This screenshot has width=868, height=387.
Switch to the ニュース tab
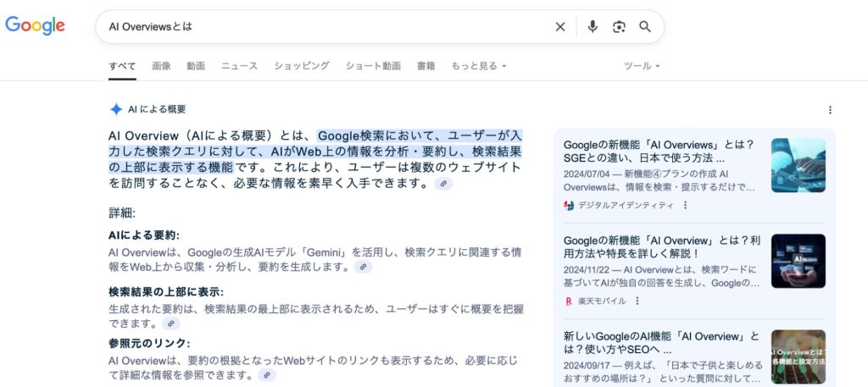[x=240, y=66]
